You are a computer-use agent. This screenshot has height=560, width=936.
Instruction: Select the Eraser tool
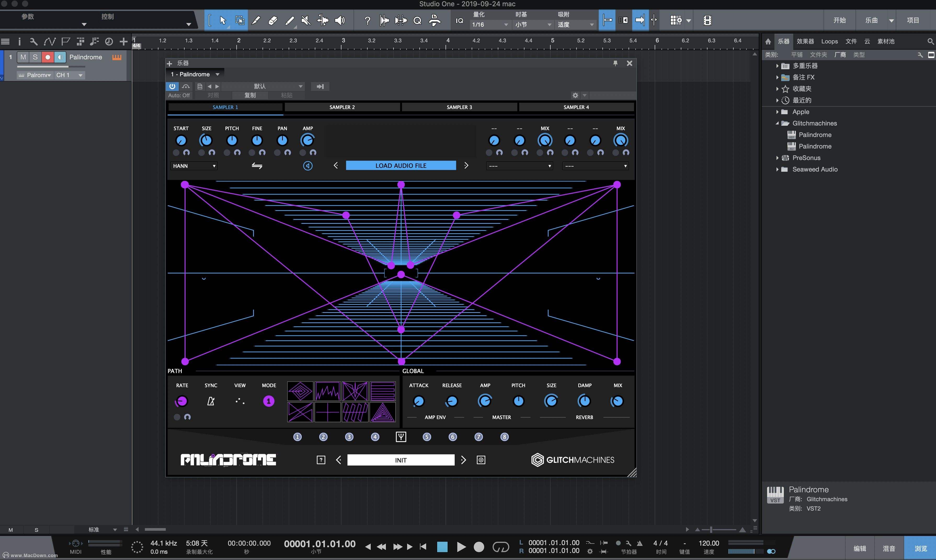pos(273,20)
